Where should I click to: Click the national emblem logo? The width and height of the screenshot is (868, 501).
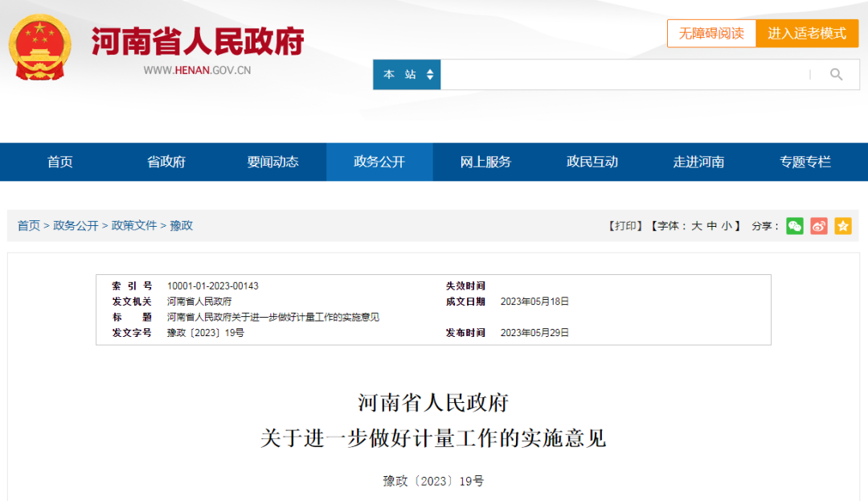click(39, 47)
